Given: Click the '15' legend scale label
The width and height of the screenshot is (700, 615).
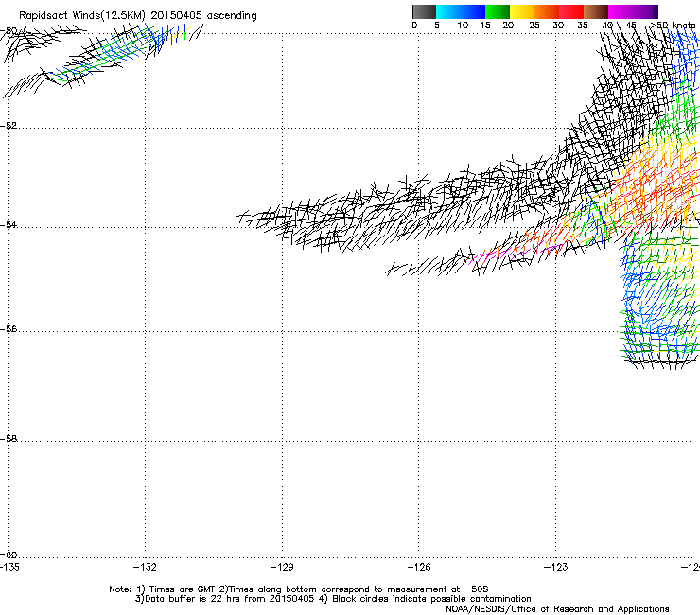Looking at the screenshot, I should click(485, 26).
